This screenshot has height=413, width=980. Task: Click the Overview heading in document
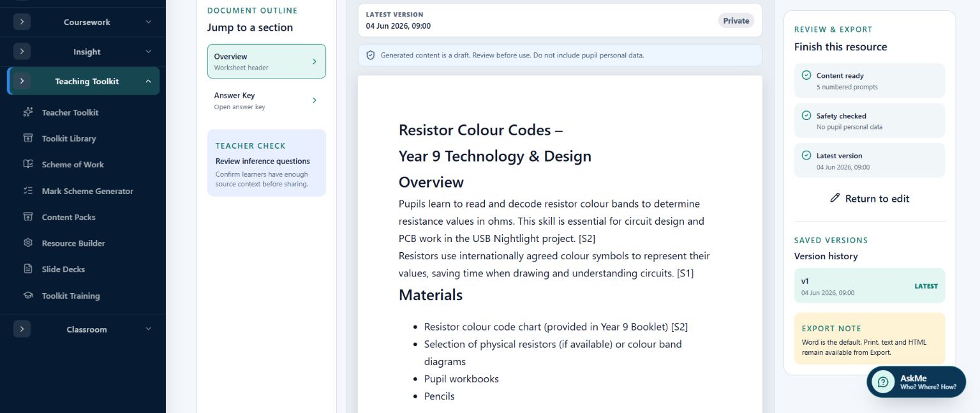tap(431, 182)
